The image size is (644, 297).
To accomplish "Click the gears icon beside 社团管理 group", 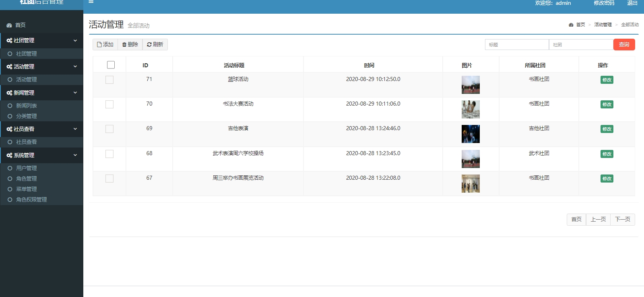I will pos(9,40).
